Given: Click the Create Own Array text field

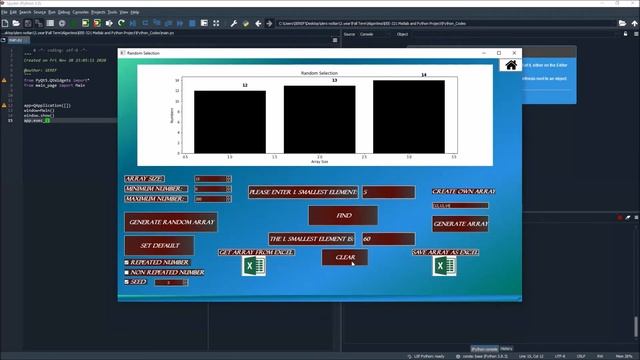Looking at the screenshot, I should click(460, 206).
